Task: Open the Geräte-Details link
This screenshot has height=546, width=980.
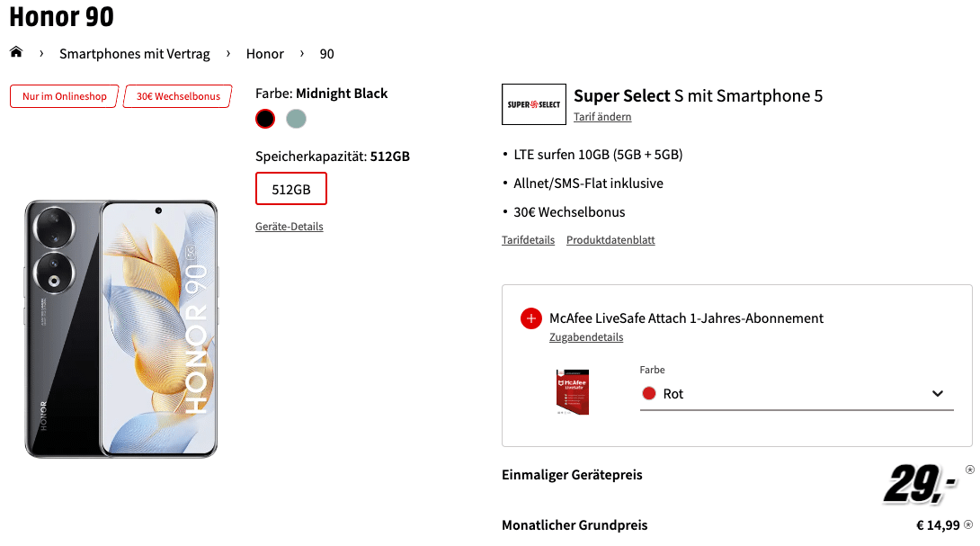Action: click(x=290, y=227)
